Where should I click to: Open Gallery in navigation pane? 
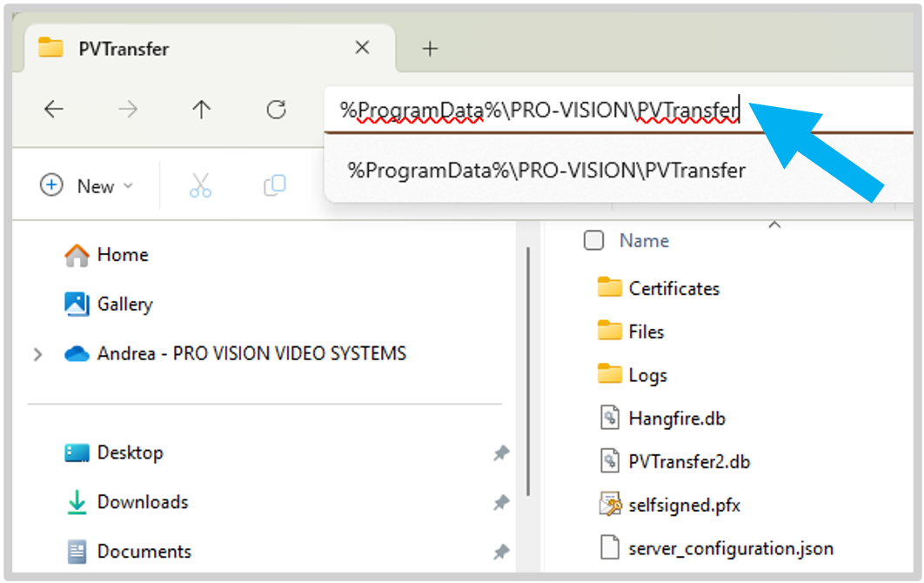coord(109,305)
